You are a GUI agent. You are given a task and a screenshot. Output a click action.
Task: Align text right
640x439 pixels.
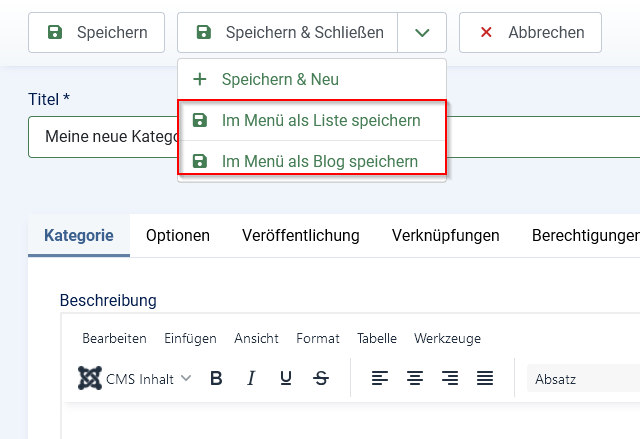[x=450, y=379]
